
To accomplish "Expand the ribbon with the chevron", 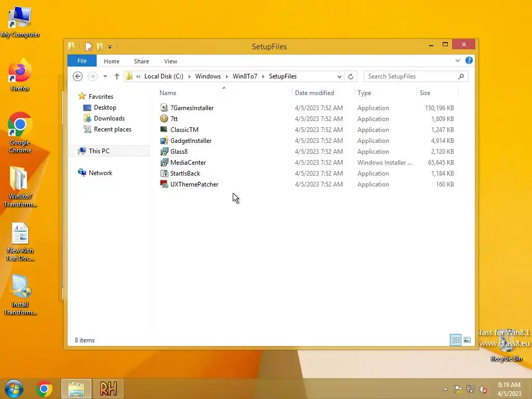I will coord(458,60).
